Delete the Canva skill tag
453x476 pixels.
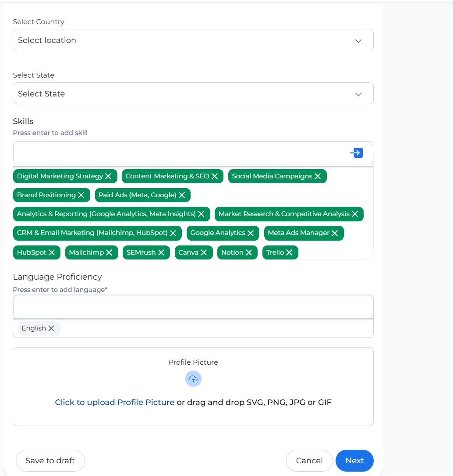(204, 252)
